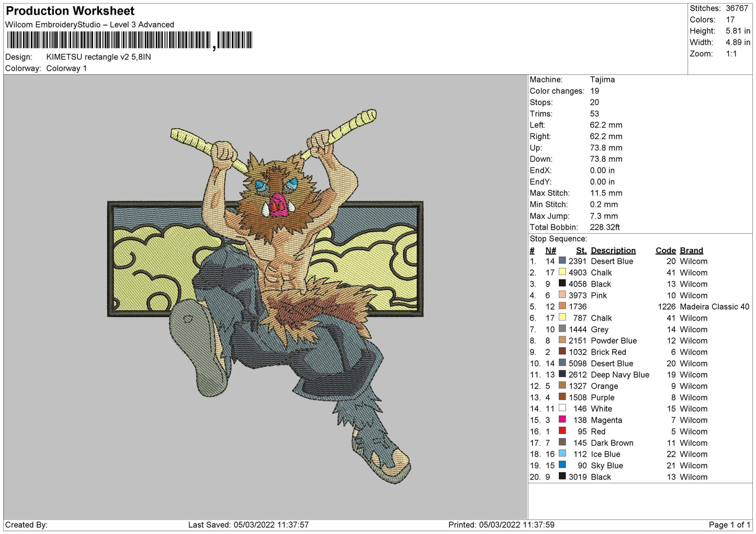
Task: Click design name 'KIMETSU rectangle v2 5,8IN'
Action: click(98, 57)
